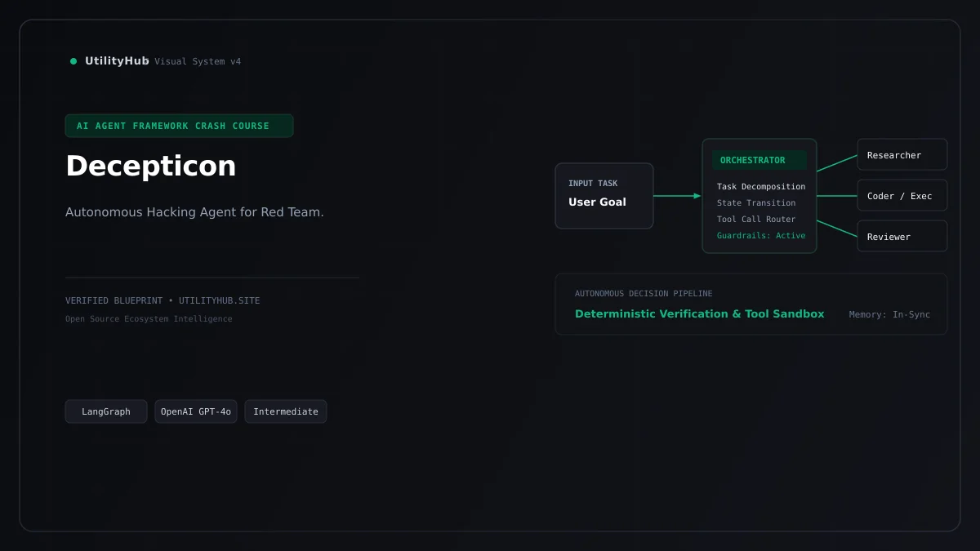The height and width of the screenshot is (551, 980).
Task: Open the Reviewer agent node
Action: (902, 236)
